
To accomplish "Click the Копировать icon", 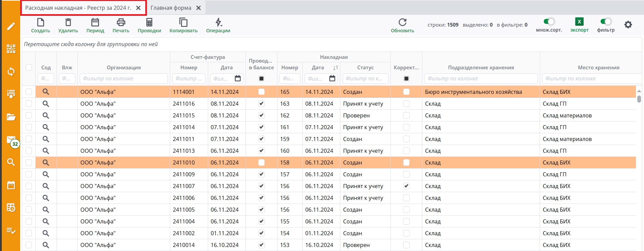I will coord(183,23).
